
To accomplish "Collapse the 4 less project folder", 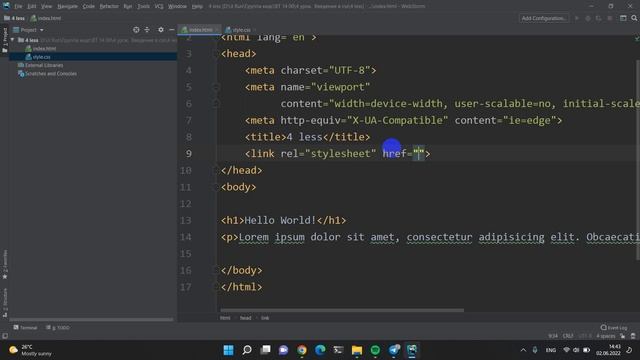I will [x=13, y=40].
